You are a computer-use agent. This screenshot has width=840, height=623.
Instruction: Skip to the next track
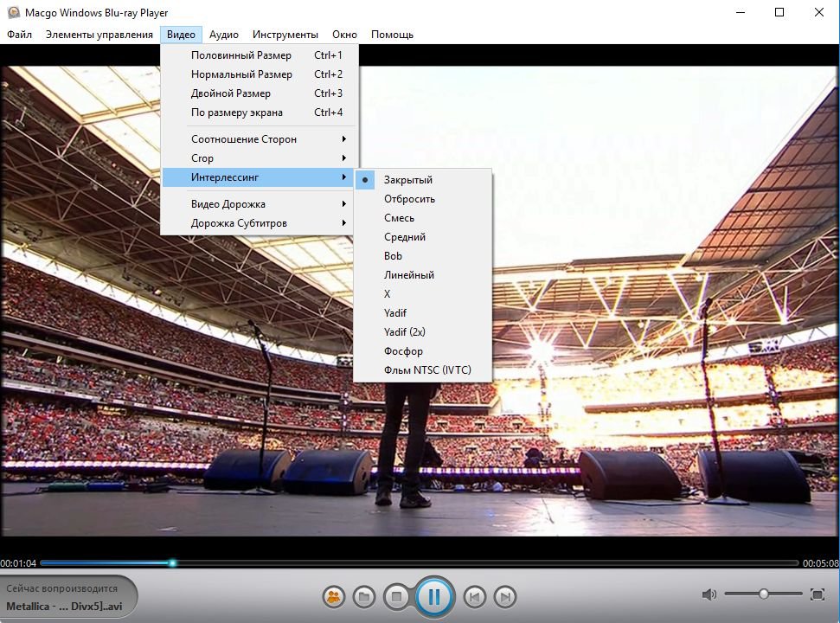tap(505, 596)
